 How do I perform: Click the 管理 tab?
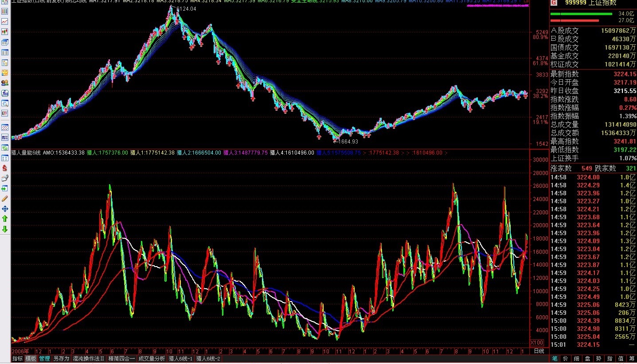(44, 359)
